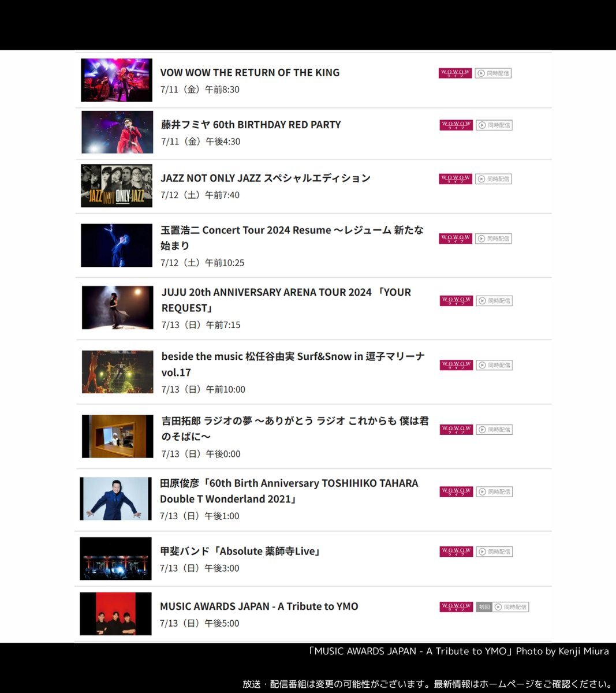Viewport: 616px width, 693px height.
Task: Click 初回 badge on MUSIC AWARDS JAPAN row
Action: [x=484, y=607]
